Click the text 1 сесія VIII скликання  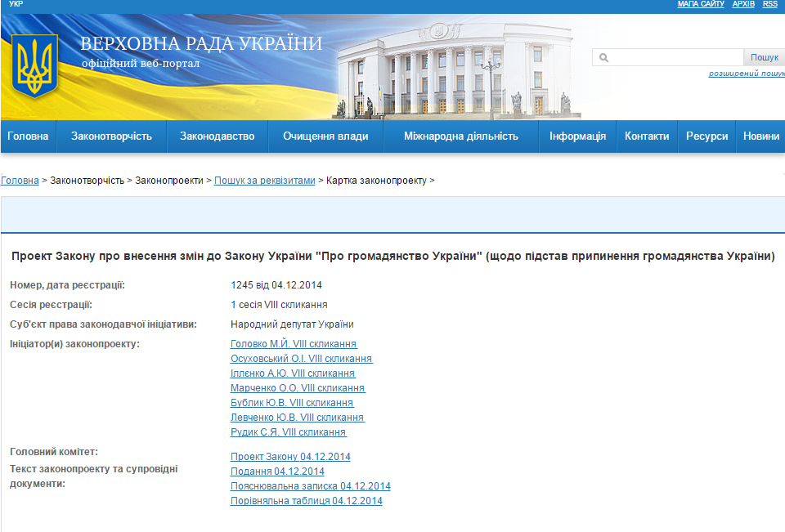(x=279, y=305)
